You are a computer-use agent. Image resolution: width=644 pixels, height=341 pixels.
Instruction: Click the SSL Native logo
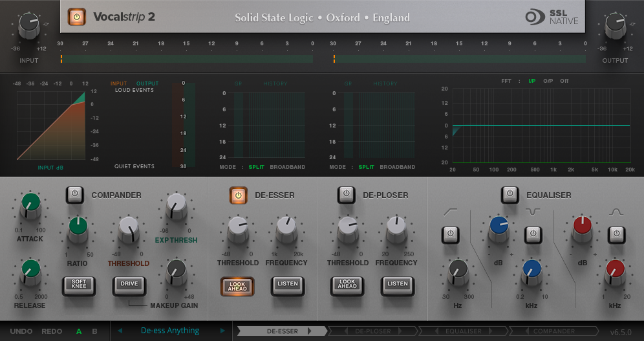(552, 17)
